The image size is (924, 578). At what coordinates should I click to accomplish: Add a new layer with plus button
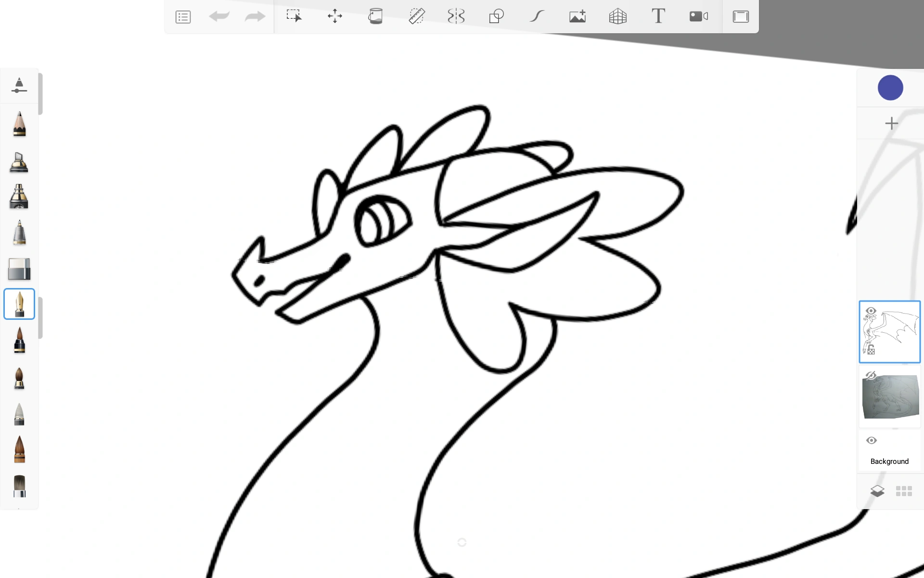(891, 123)
